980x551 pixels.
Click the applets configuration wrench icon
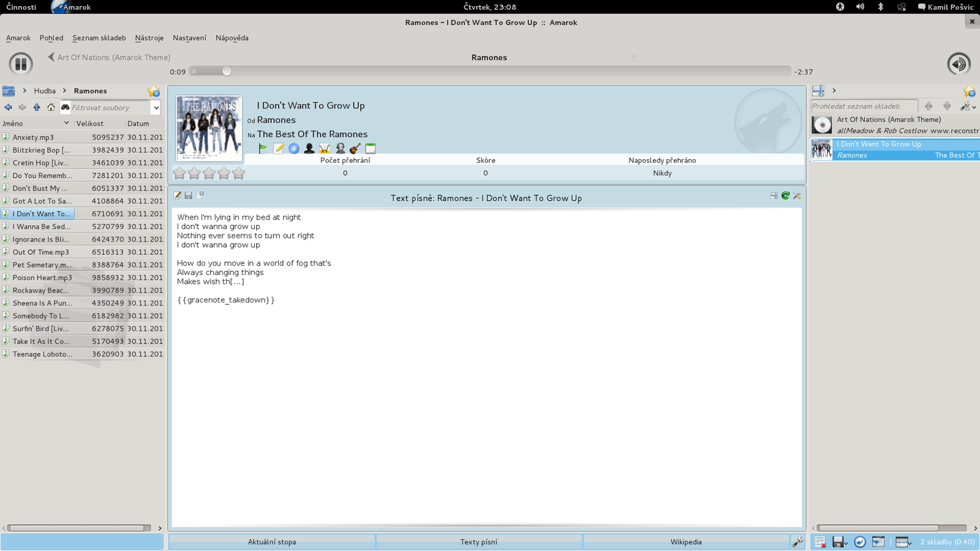(797, 542)
